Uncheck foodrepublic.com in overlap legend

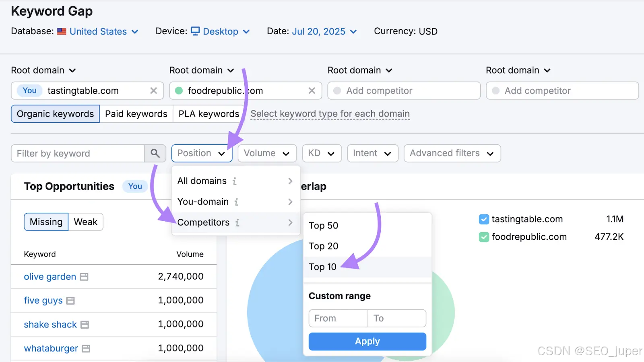[484, 237]
